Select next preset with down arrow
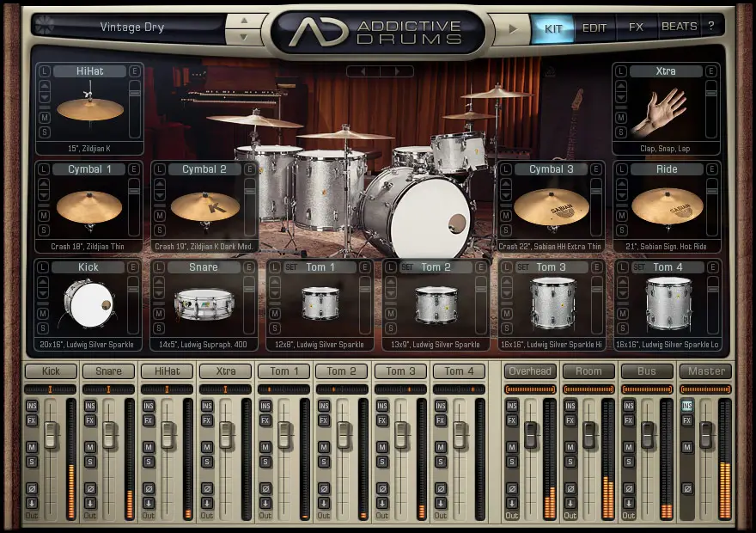Image resolution: width=756 pixels, height=533 pixels. (x=244, y=37)
